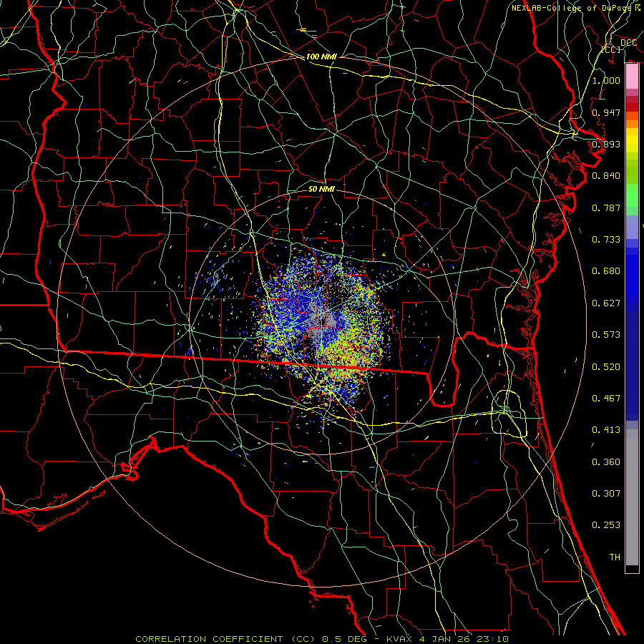
Task: Click the 0.840 legend value
Action: 606,176
